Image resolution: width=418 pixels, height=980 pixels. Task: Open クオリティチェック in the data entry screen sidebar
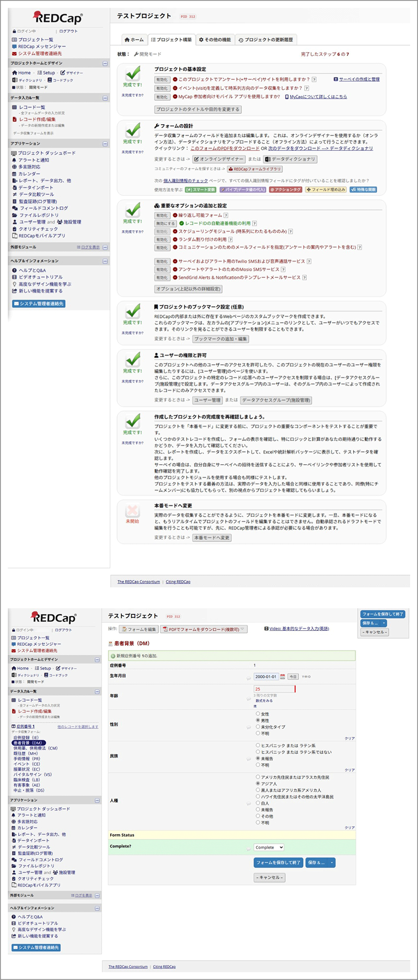36,878
